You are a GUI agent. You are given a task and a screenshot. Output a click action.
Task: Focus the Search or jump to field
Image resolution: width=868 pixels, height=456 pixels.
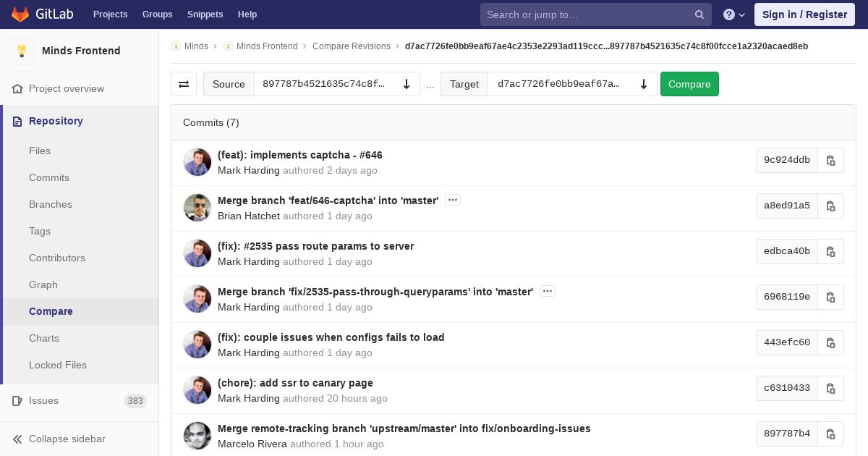586,14
